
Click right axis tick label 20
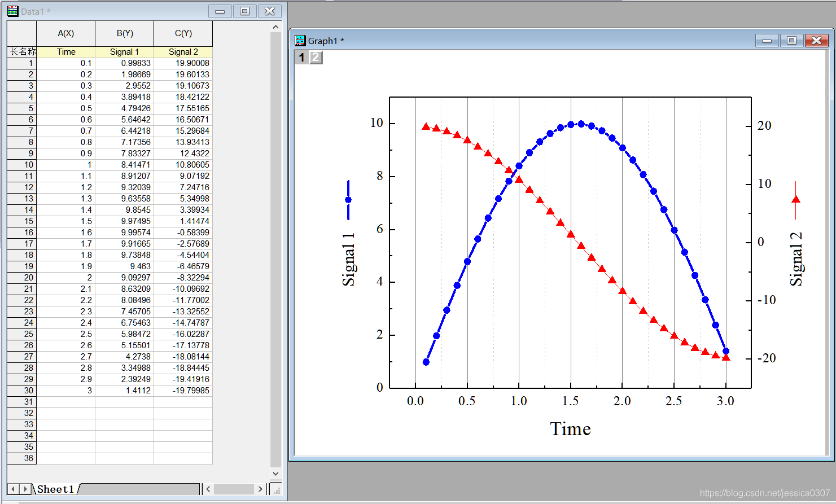[764, 125]
